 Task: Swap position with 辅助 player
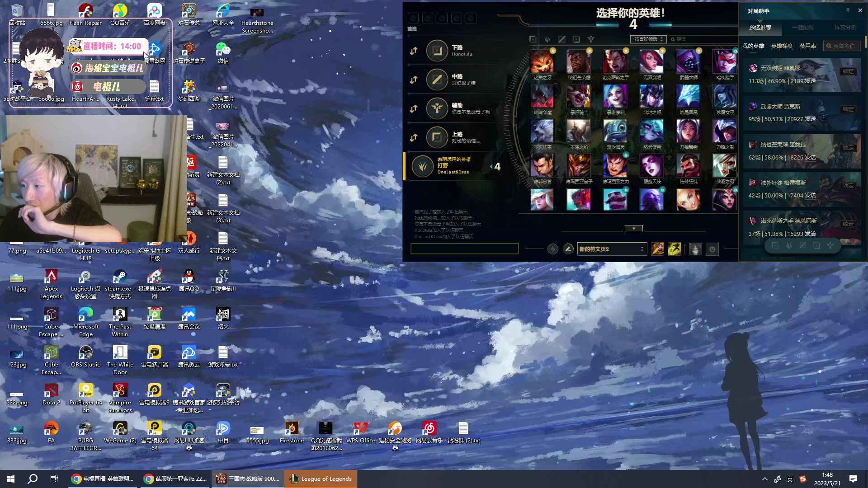tap(414, 109)
